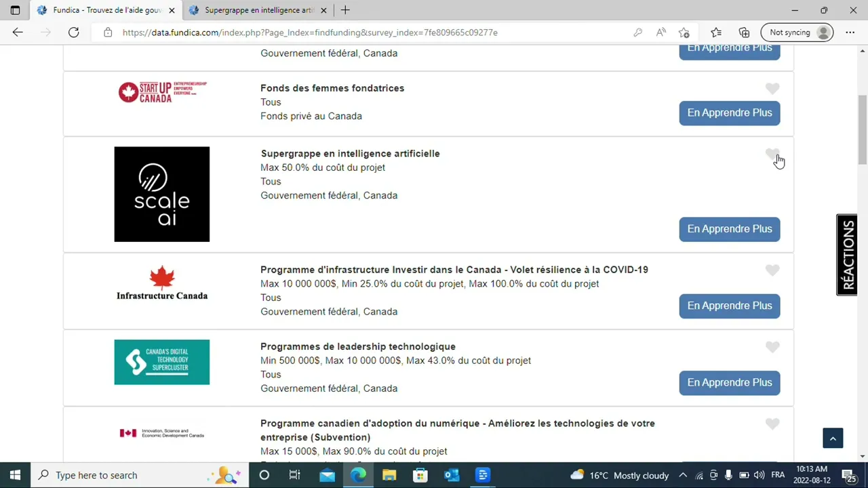Switch the FRA input language

point(778,475)
